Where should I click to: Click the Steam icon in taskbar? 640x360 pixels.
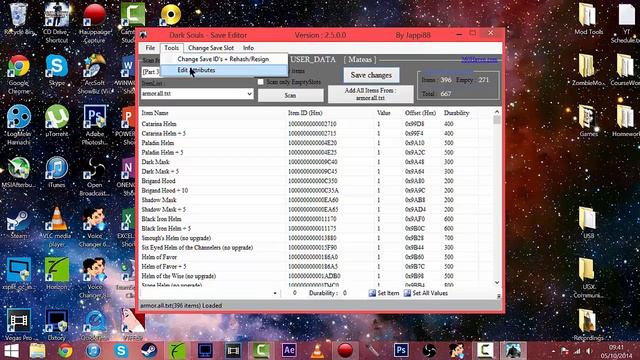(x=149, y=350)
